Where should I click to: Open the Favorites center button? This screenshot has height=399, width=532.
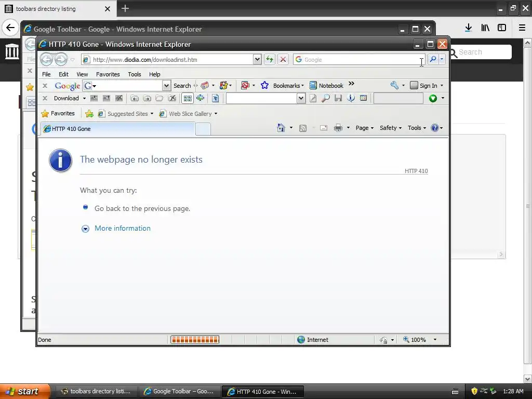(58, 113)
